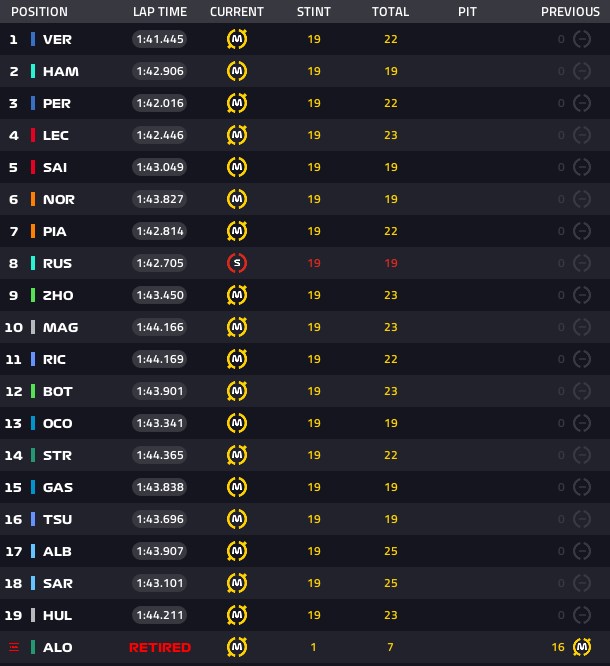
Task: Select the LAP TIME column header
Action: click(160, 12)
